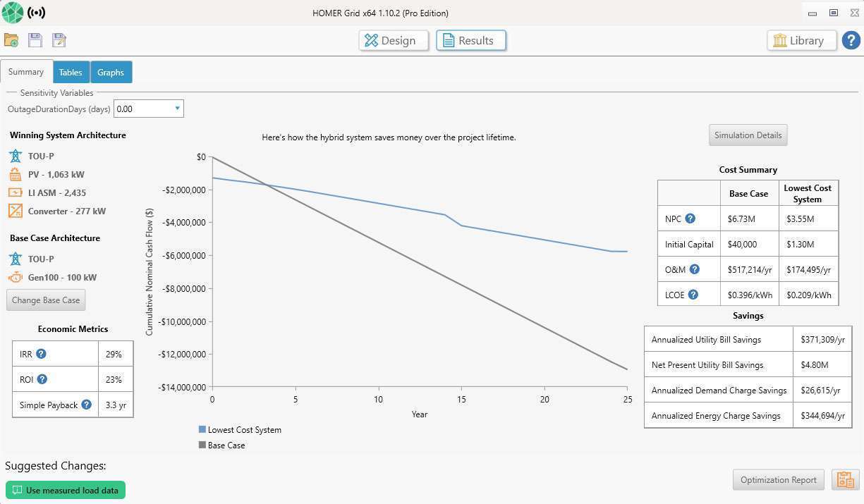
Task: Switch to the Tables tab
Action: (x=71, y=72)
